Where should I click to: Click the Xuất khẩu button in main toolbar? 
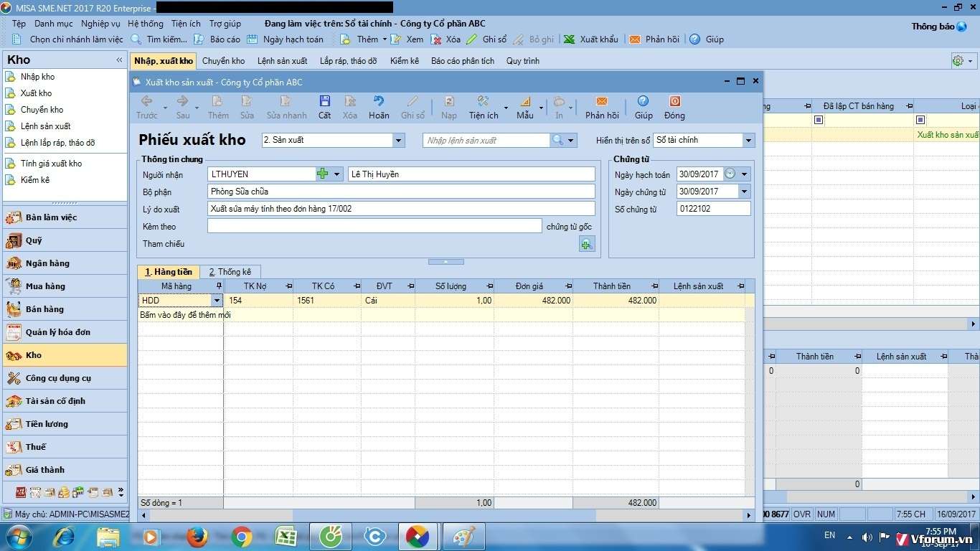(x=590, y=39)
